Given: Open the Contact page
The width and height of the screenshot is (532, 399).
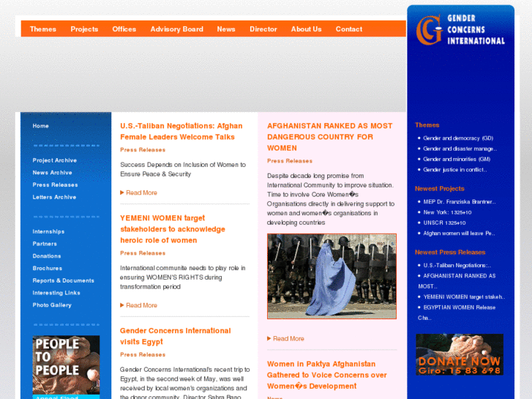Looking at the screenshot, I should click(349, 29).
